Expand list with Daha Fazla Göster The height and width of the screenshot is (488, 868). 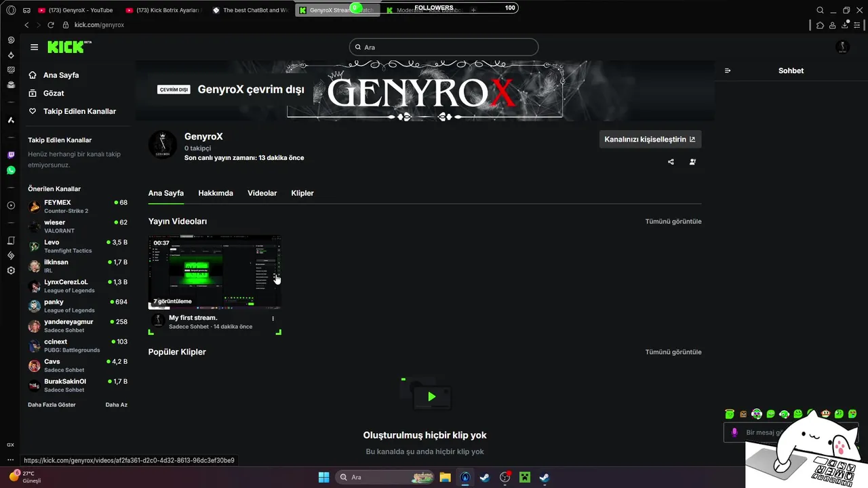pyautogui.click(x=52, y=405)
